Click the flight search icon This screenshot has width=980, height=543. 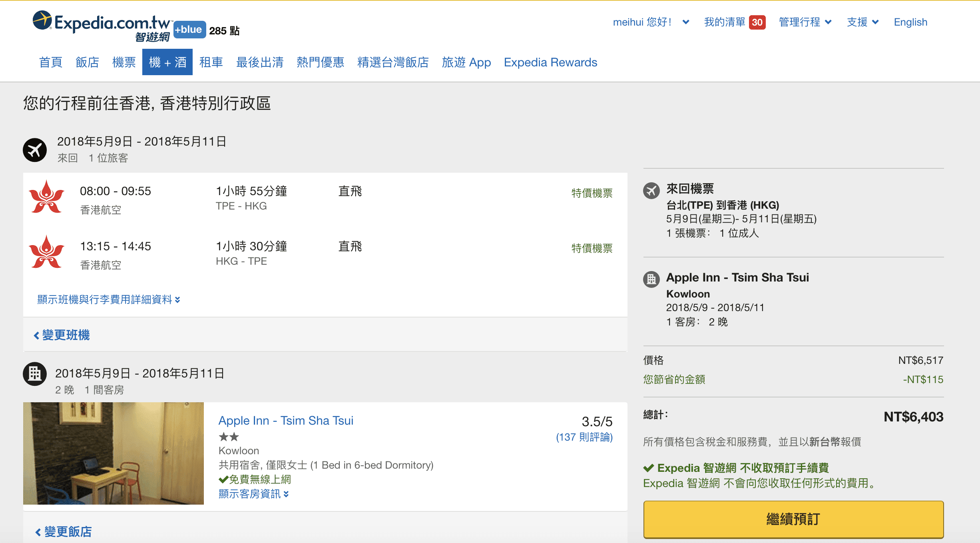[35, 148]
